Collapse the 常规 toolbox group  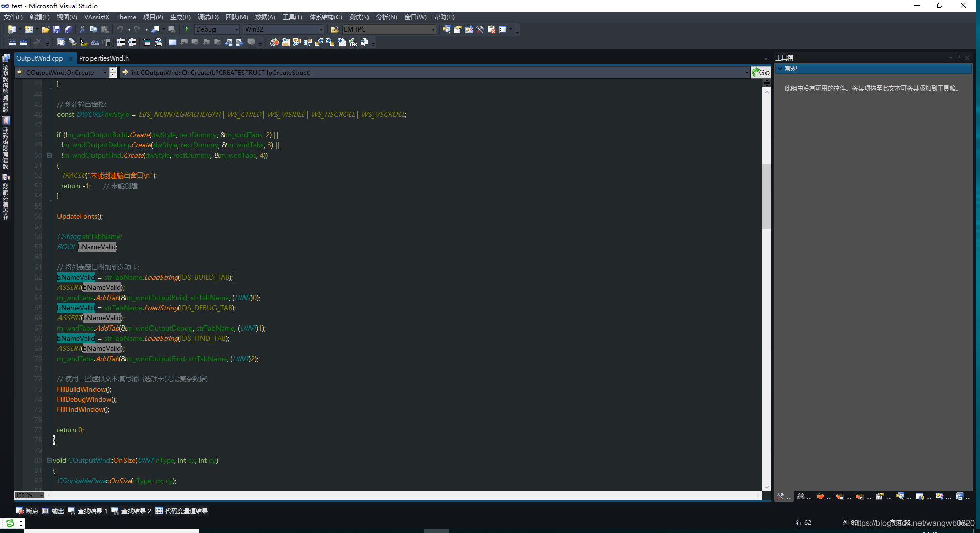point(780,68)
